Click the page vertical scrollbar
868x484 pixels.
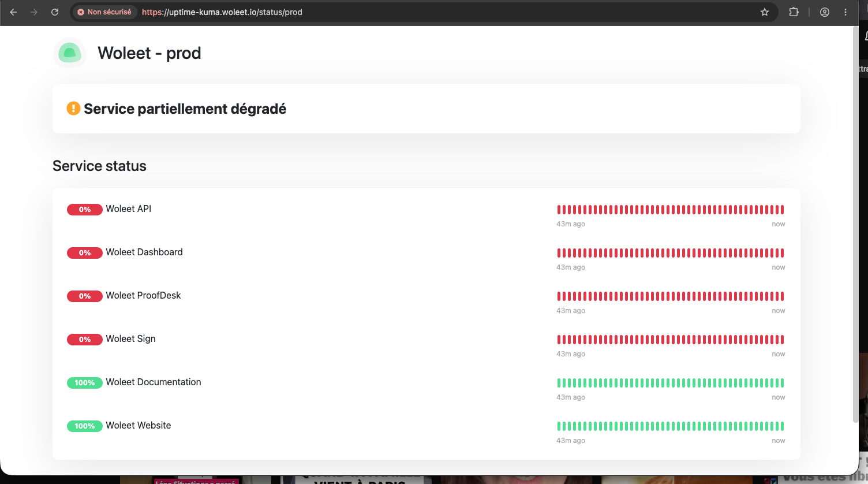pyautogui.click(x=855, y=225)
